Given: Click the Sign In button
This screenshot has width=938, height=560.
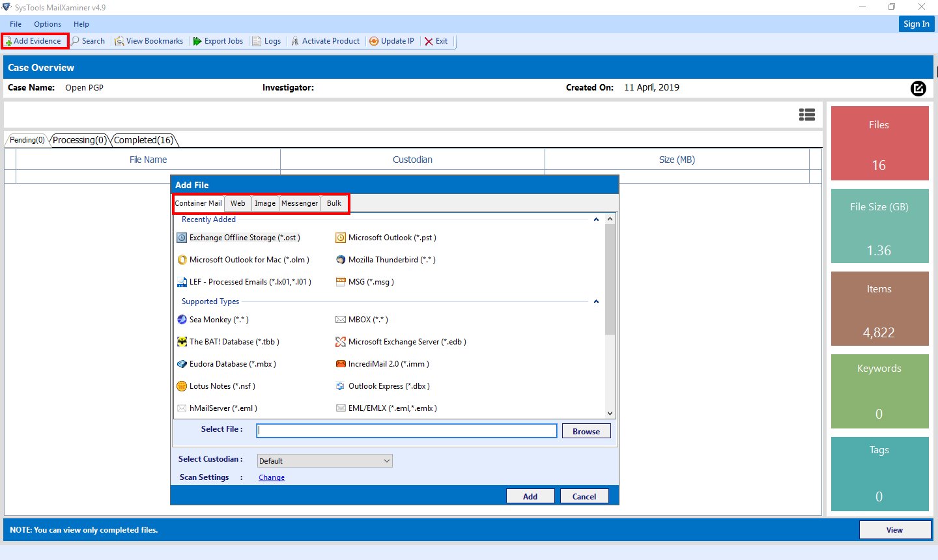Looking at the screenshot, I should (917, 23).
